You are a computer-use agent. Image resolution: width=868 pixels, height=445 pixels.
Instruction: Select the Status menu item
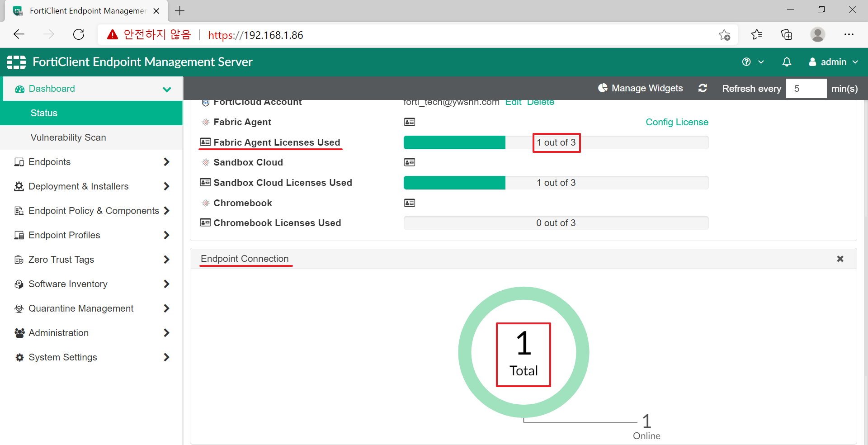pos(91,113)
